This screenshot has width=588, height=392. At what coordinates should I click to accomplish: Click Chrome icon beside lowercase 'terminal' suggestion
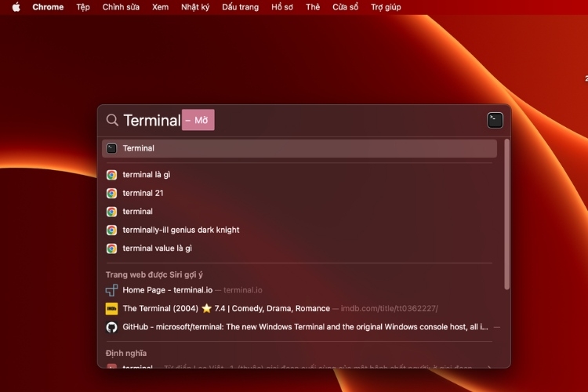tap(112, 212)
